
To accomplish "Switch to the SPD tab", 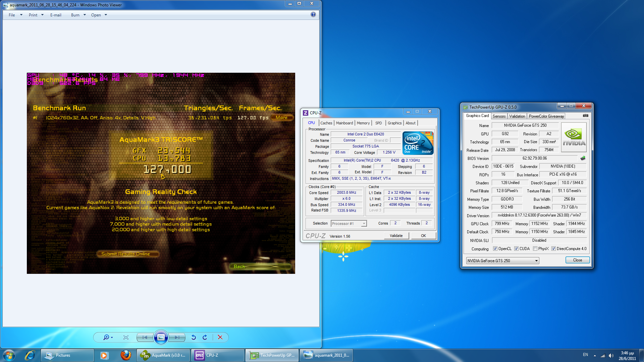I will pos(378,123).
